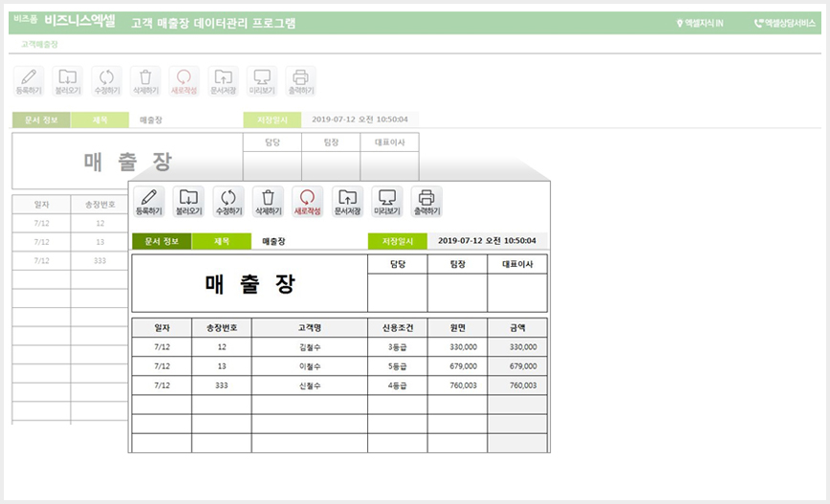Click the faded 미리보기 monitor icon in background toolbar
This screenshot has width=830, height=504.
[262, 81]
